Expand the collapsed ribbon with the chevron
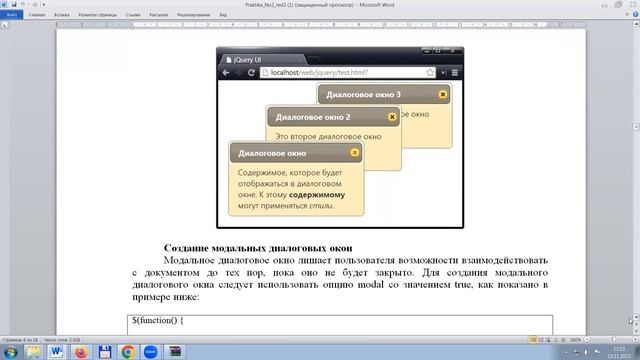The height and width of the screenshot is (360, 640). point(627,15)
